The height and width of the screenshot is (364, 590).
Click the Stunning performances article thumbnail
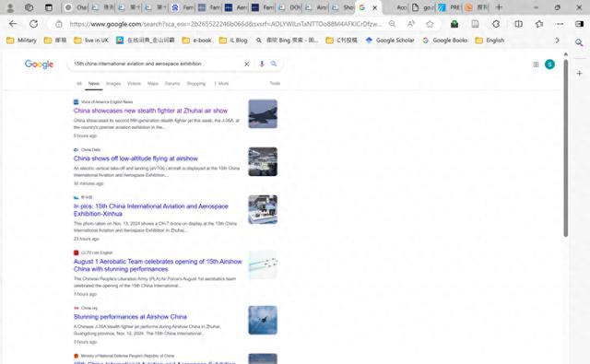pyautogui.click(x=263, y=320)
